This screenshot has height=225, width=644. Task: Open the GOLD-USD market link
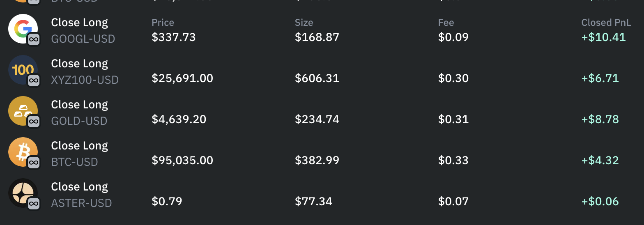(79, 121)
